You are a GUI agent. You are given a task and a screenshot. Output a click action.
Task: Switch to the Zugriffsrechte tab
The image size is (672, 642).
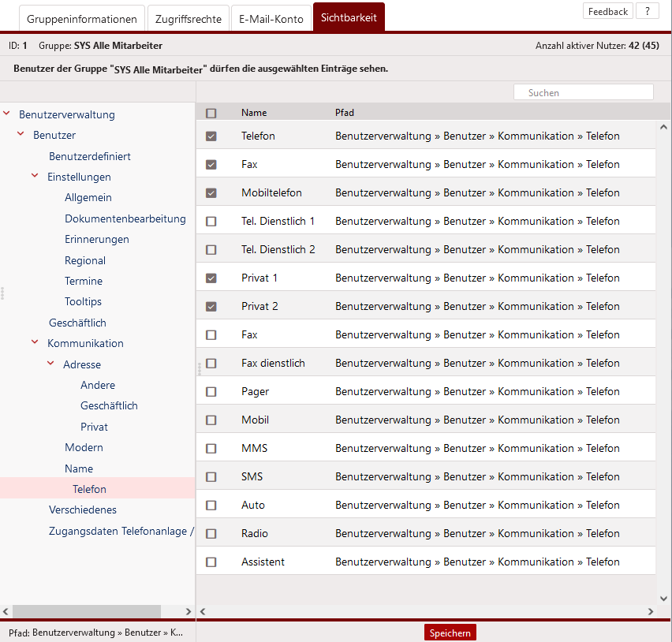tap(189, 19)
